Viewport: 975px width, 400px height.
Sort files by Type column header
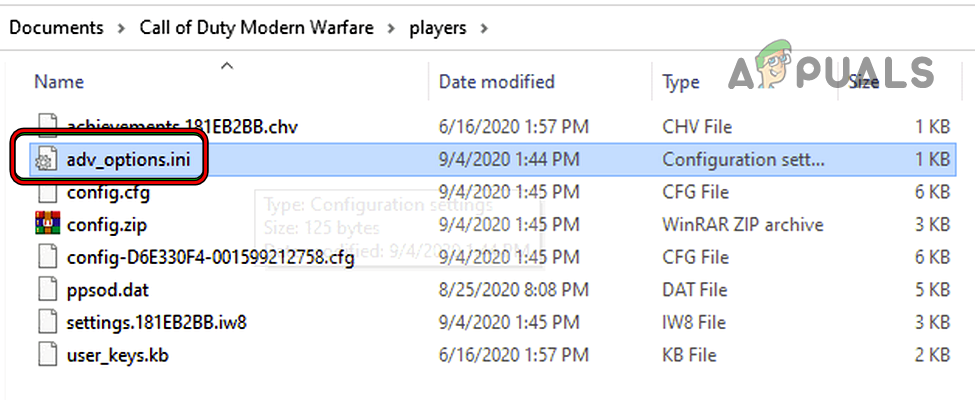[x=681, y=82]
